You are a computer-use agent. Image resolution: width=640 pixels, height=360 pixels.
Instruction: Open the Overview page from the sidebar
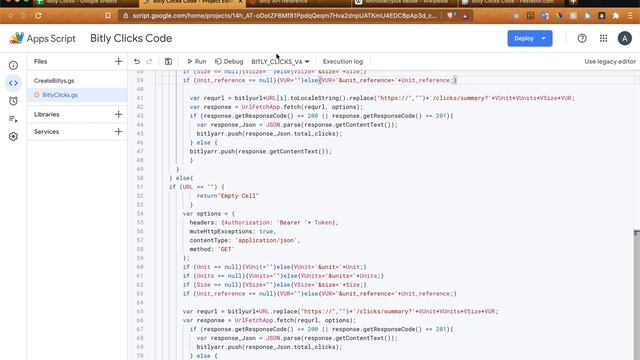(x=13, y=65)
